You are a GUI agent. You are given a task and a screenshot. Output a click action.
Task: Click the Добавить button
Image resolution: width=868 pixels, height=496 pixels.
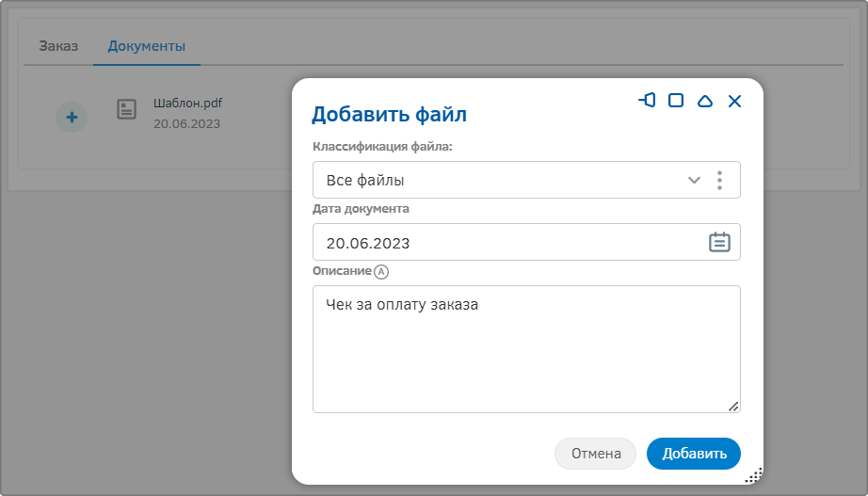[694, 454]
